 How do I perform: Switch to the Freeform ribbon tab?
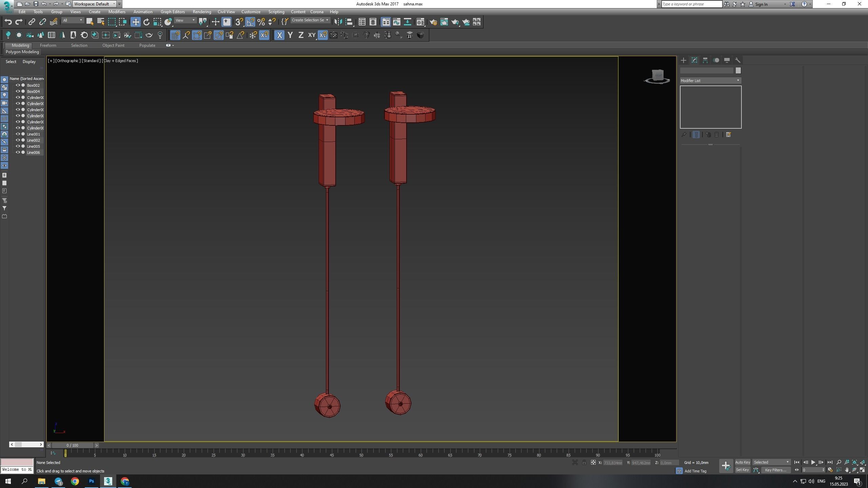48,45
